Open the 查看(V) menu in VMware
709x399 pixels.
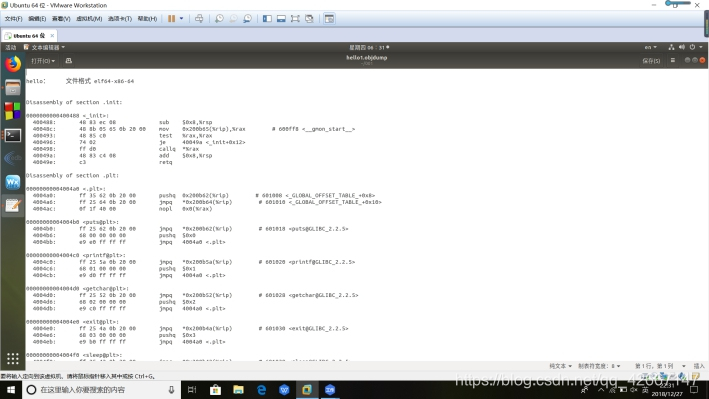[61, 19]
